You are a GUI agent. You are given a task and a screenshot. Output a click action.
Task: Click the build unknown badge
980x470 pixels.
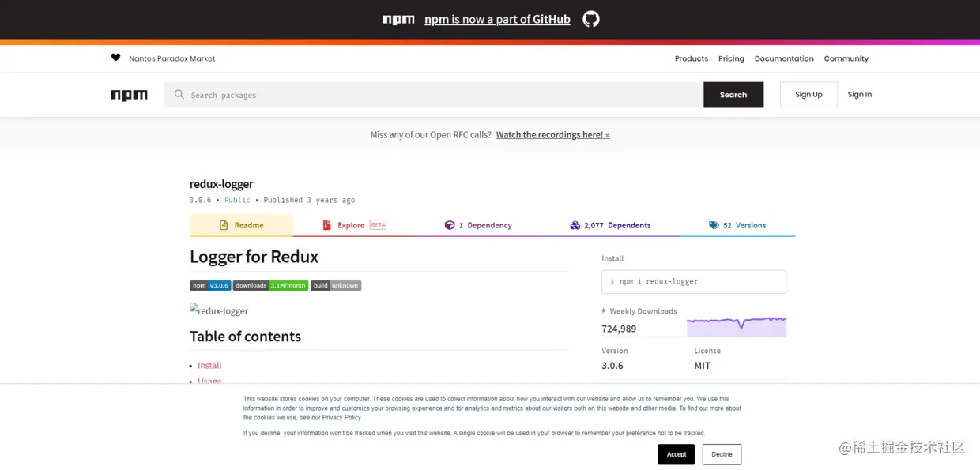pos(336,285)
